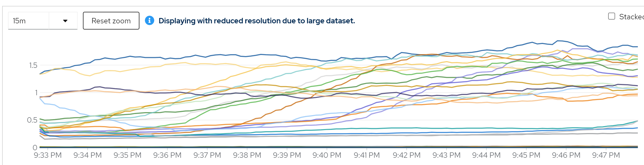Enable the Stacked checkbox

(x=612, y=16)
